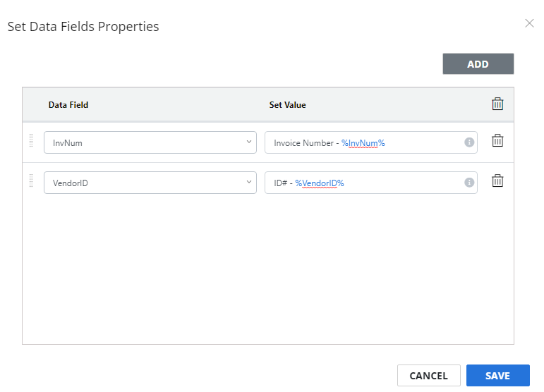Open the VendorID data field combo box

(150, 183)
